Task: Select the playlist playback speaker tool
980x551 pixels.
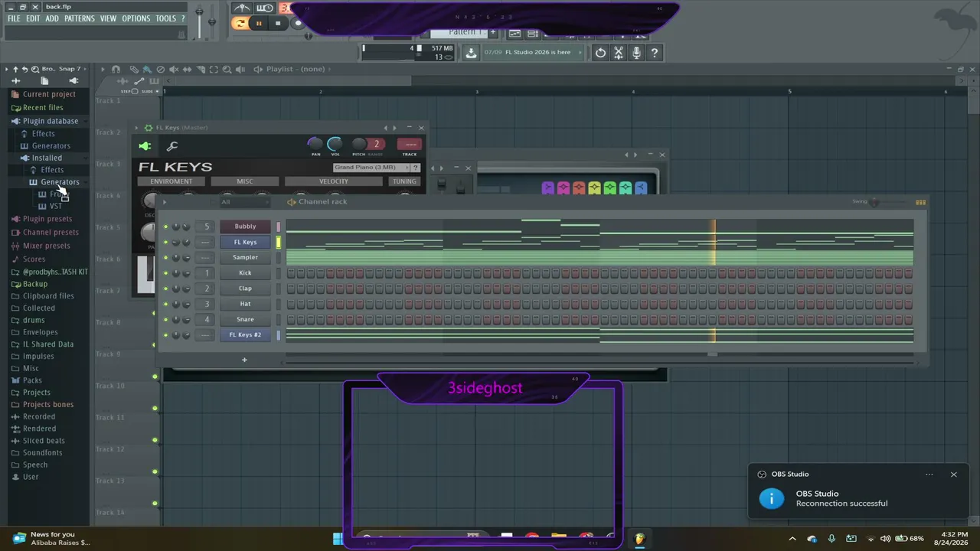Action: pos(240,69)
